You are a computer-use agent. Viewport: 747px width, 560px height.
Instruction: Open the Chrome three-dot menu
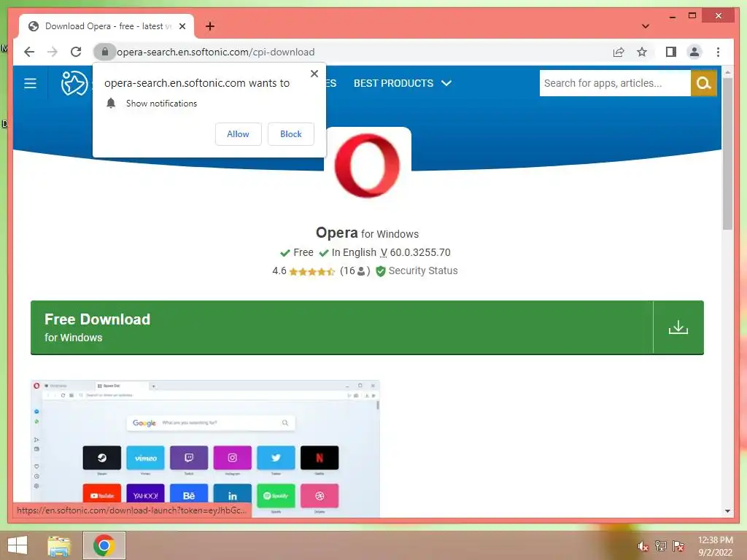[x=718, y=52]
